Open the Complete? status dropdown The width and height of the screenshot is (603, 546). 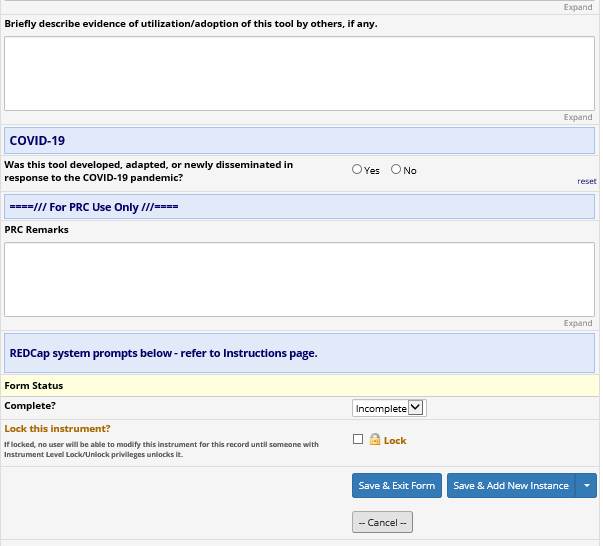[389, 408]
